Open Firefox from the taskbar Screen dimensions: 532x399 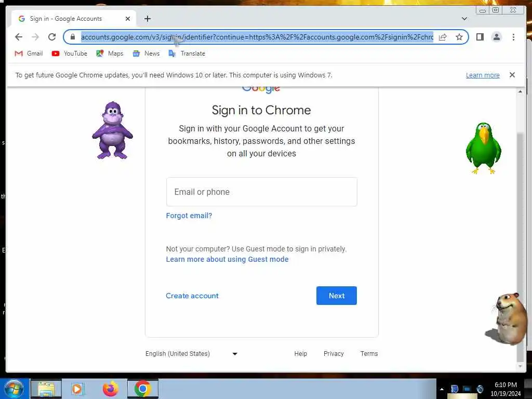(111, 389)
